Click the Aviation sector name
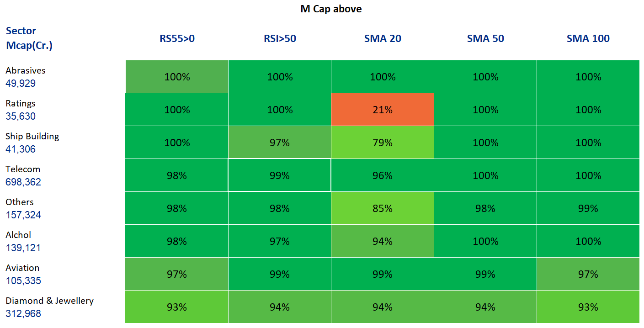The height and width of the screenshot is (328, 644). (22, 268)
